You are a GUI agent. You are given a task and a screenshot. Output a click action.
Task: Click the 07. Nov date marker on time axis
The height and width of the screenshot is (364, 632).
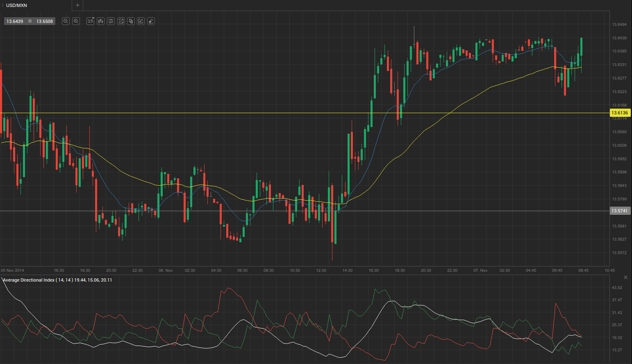480,271
